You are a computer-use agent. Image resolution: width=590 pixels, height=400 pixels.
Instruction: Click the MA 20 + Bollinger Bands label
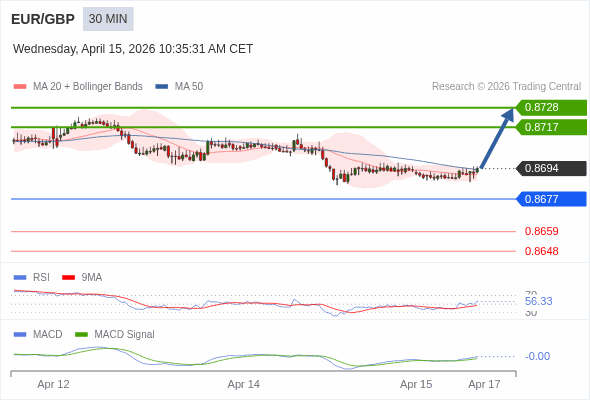(x=88, y=87)
